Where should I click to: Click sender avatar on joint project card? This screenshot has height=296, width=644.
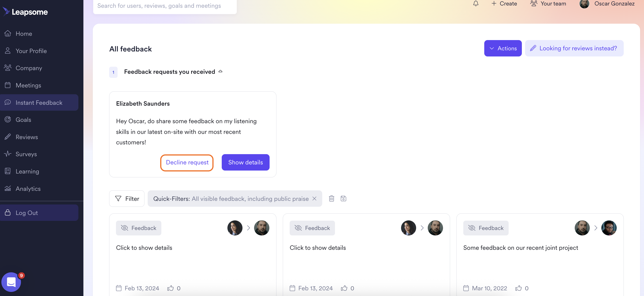coord(582,228)
